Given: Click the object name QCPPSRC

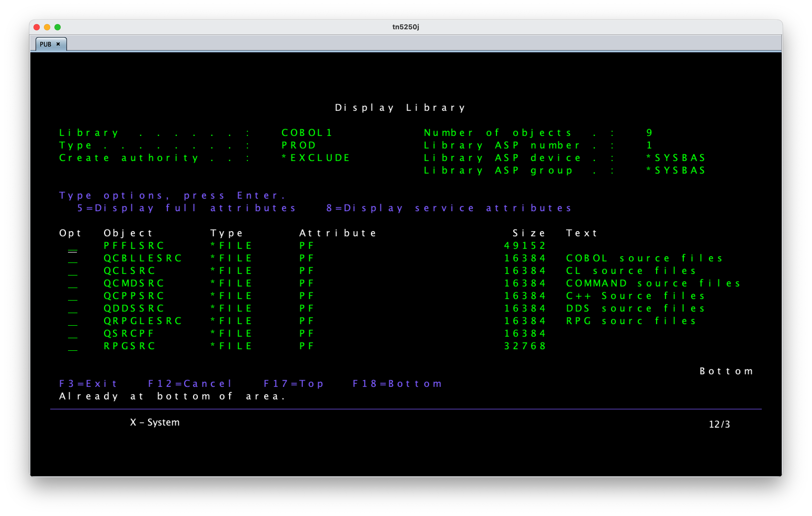Looking at the screenshot, I should tap(134, 296).
